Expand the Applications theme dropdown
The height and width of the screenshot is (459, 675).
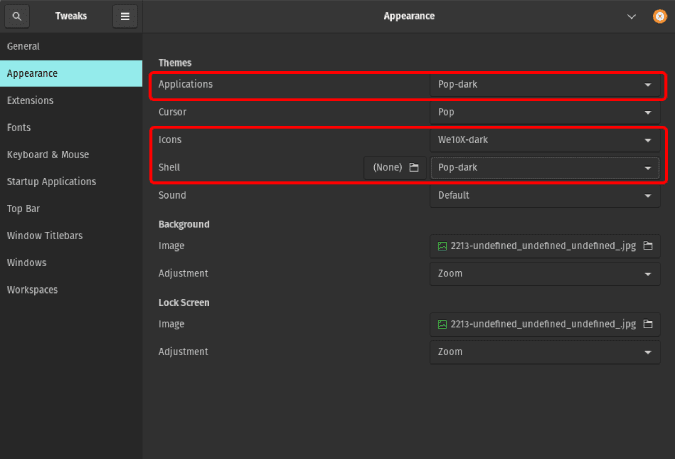[545, 85]
